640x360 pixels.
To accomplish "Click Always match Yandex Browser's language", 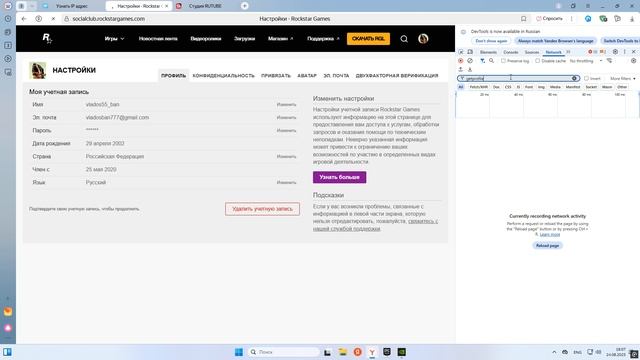I will [x=556, y=41].
